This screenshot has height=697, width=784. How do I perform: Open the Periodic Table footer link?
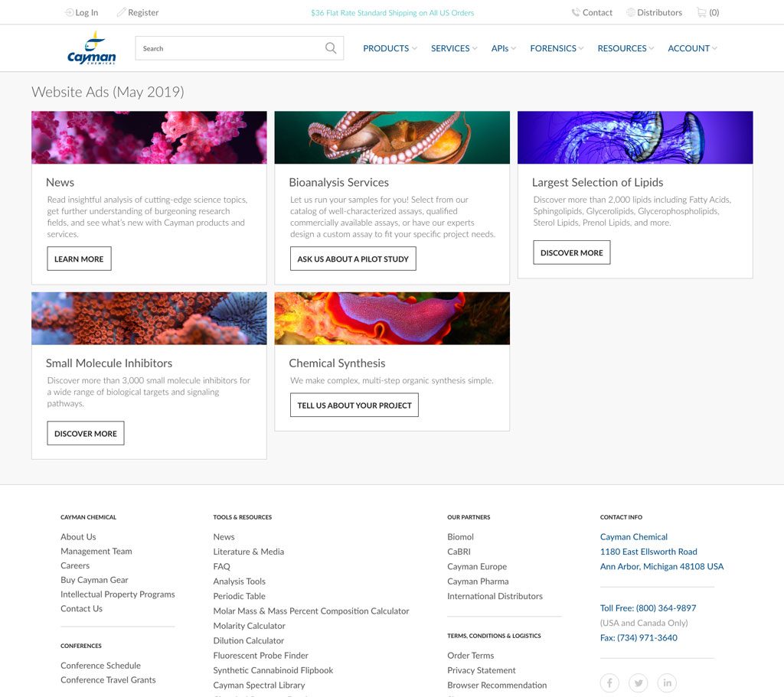click(239, 596)
